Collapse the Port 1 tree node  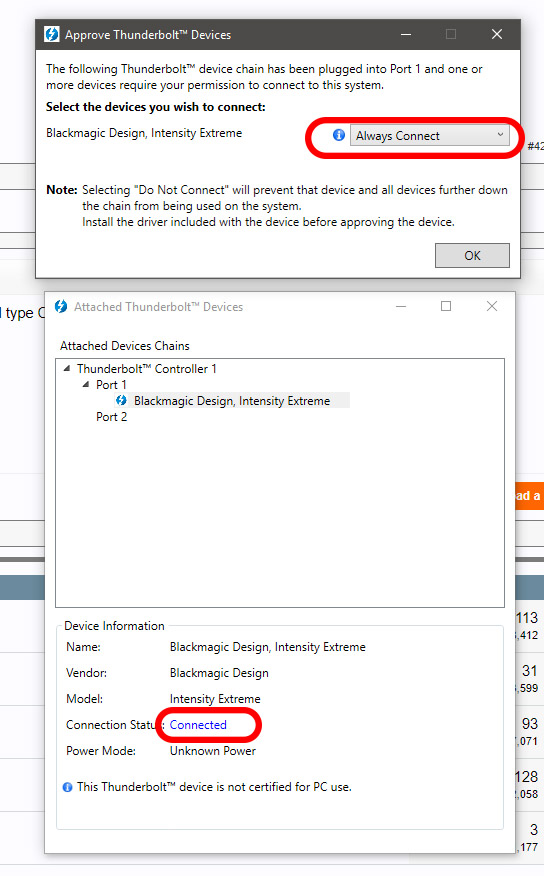[x=86, y=384]
